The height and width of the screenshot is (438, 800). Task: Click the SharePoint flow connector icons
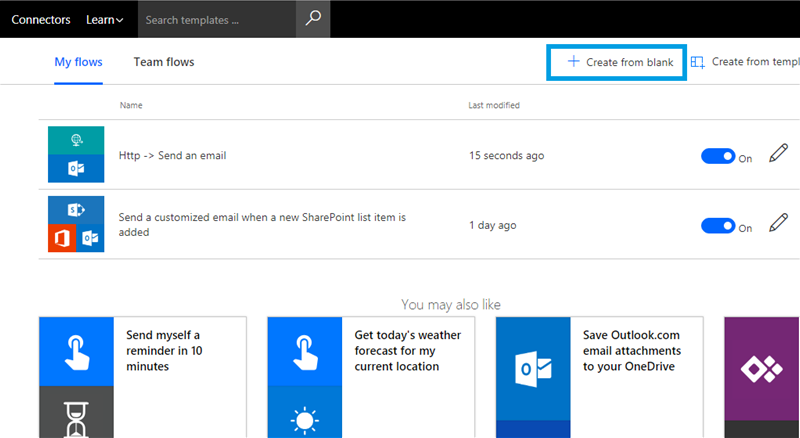point(76,225)
